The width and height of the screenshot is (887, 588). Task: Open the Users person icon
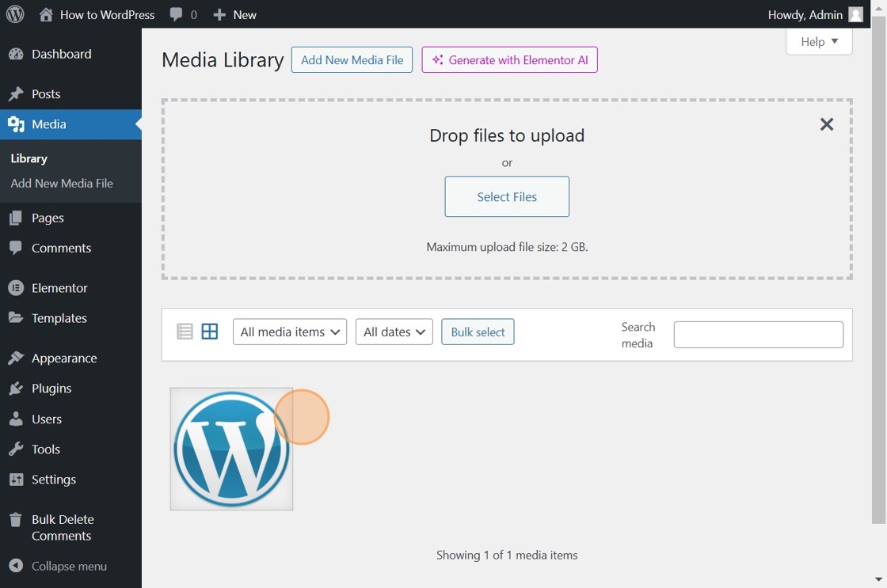(16, 419)
